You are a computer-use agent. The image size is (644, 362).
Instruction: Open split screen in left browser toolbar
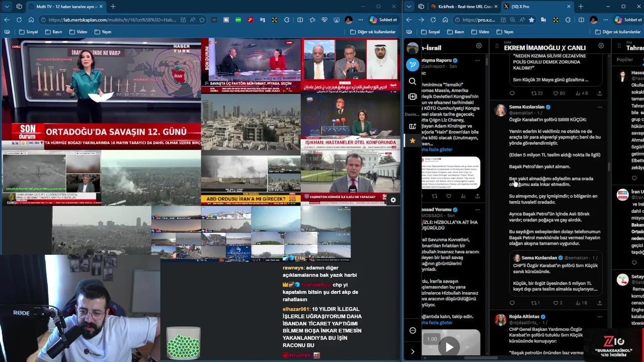tap(300, 20)
